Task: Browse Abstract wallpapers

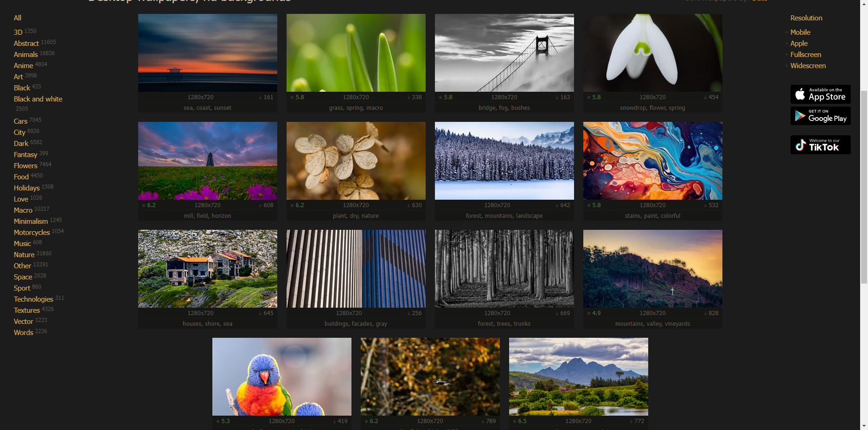Action: point(26,44)
